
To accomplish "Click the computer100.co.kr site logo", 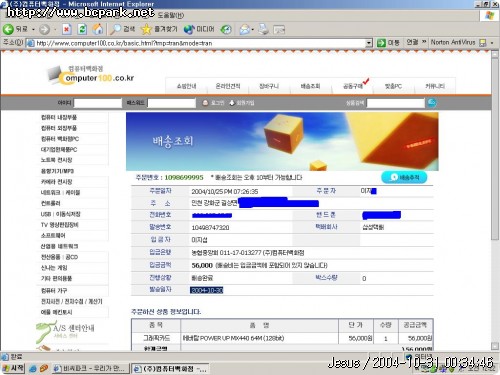I will click(x=91, y=75).
